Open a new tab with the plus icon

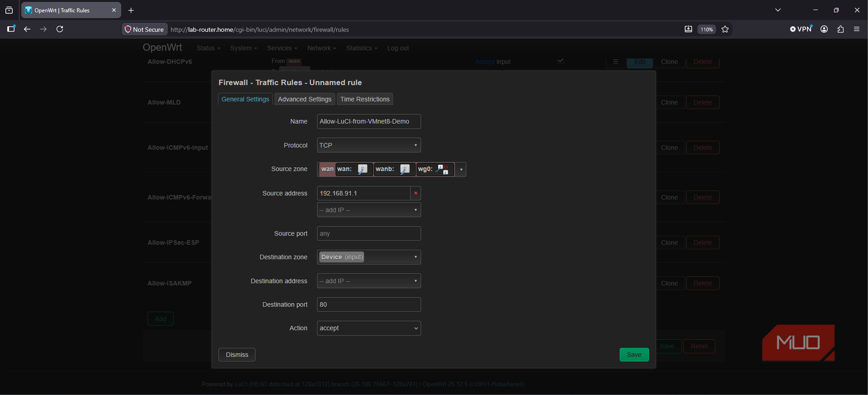[131, 11]
